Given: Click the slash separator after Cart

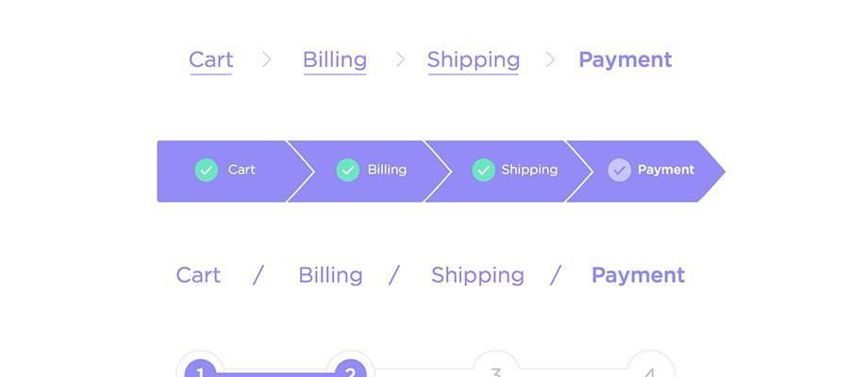Looking at the screenshot, I should click(x=258, y=275).
